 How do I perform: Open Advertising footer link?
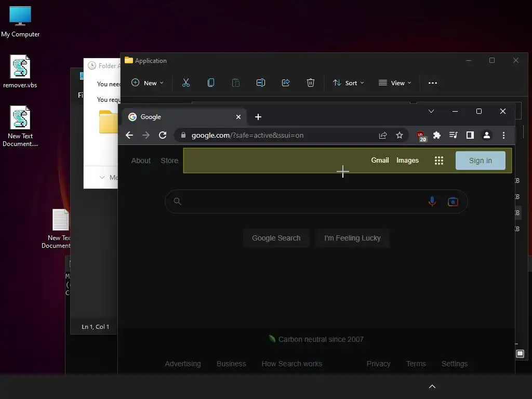coord(183,364)
